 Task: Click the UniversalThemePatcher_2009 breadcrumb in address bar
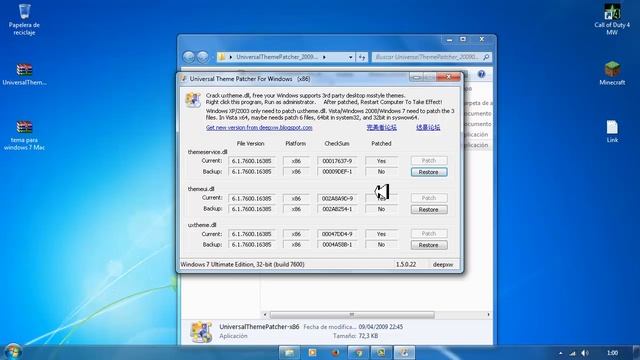coord(277,57)
